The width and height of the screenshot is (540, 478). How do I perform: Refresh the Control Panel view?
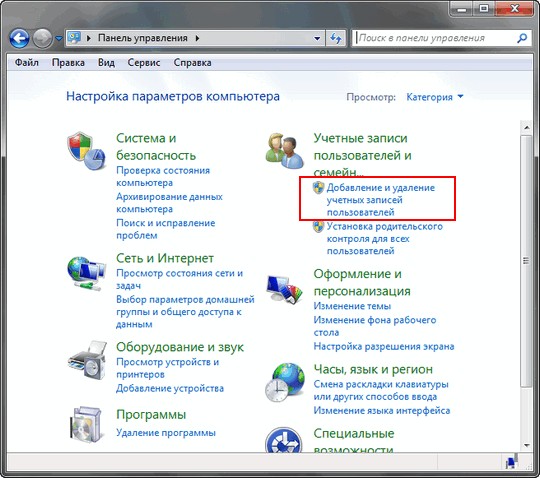(x=336, y=38)
